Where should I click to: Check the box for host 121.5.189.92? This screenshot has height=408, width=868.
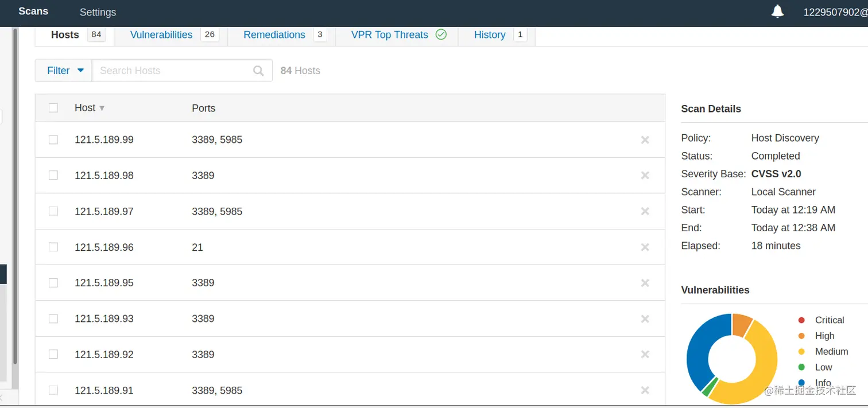click(53, 354)
